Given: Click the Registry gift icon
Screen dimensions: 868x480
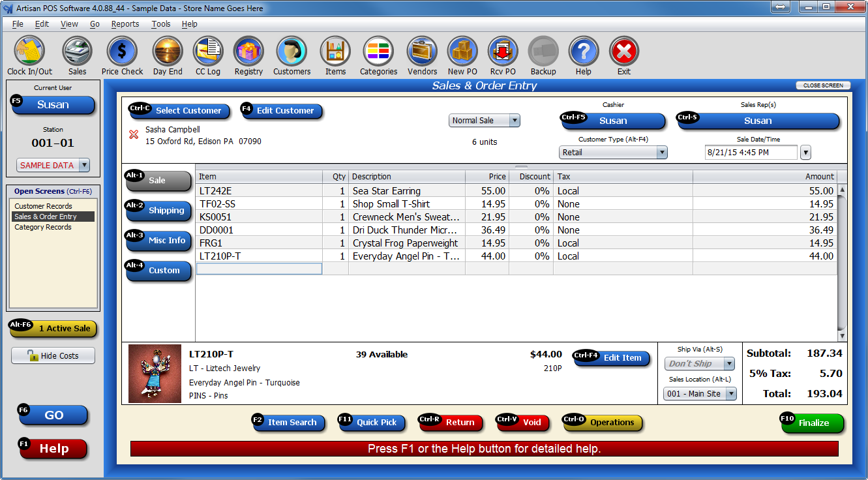Looking at the screenshot, I should coord(248,52).
